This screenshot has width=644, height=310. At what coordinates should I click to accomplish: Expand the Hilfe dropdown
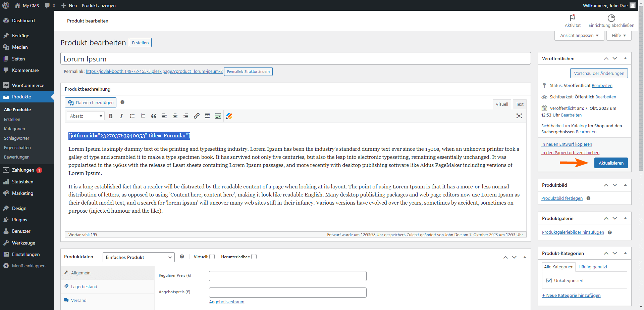619,35
